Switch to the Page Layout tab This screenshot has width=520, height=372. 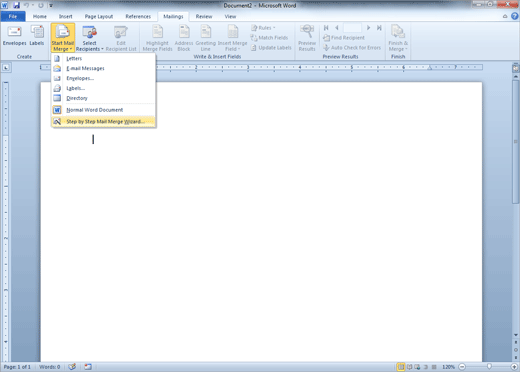(99, 16)
